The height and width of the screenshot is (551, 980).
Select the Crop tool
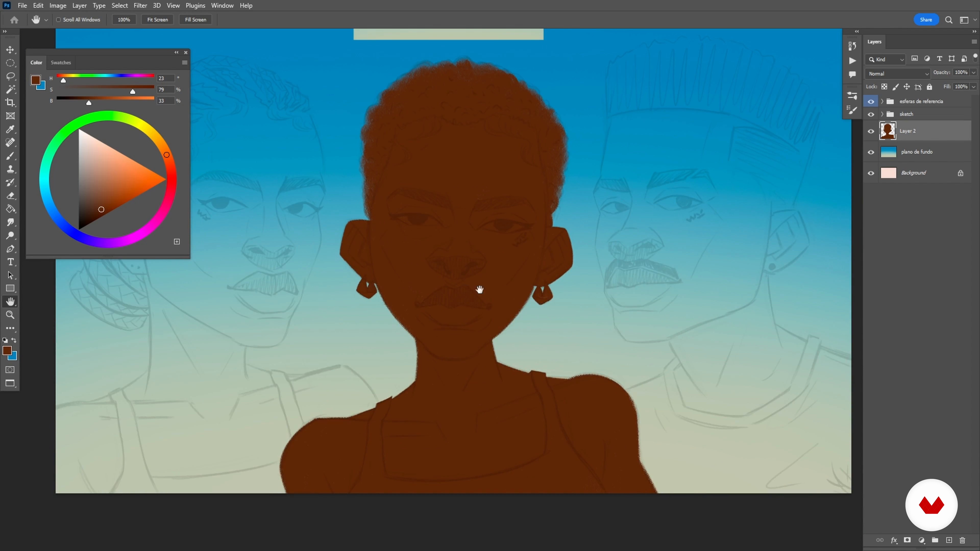[10, 103]
